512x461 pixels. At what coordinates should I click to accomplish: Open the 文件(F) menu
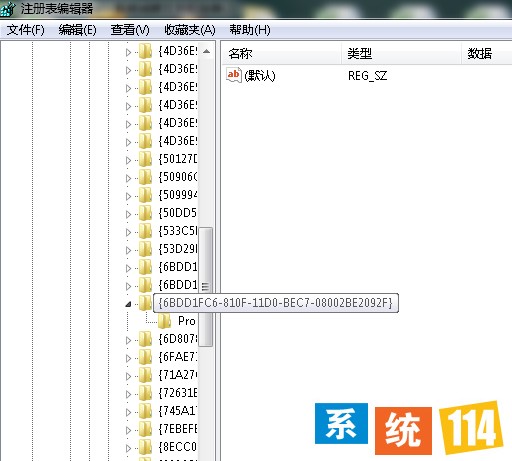click(x=25, y=30)
